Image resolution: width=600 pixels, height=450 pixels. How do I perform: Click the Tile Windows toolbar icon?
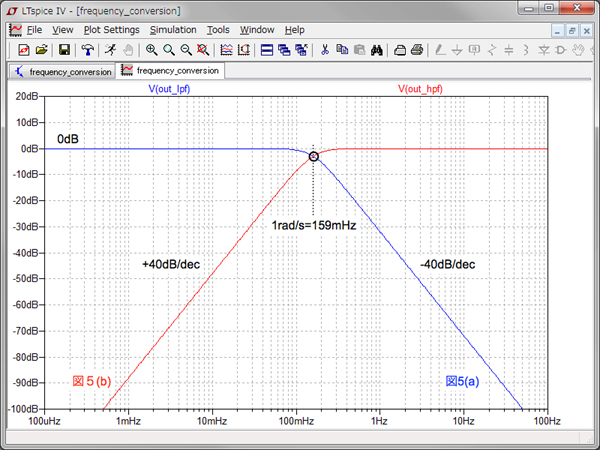point(267,49)
